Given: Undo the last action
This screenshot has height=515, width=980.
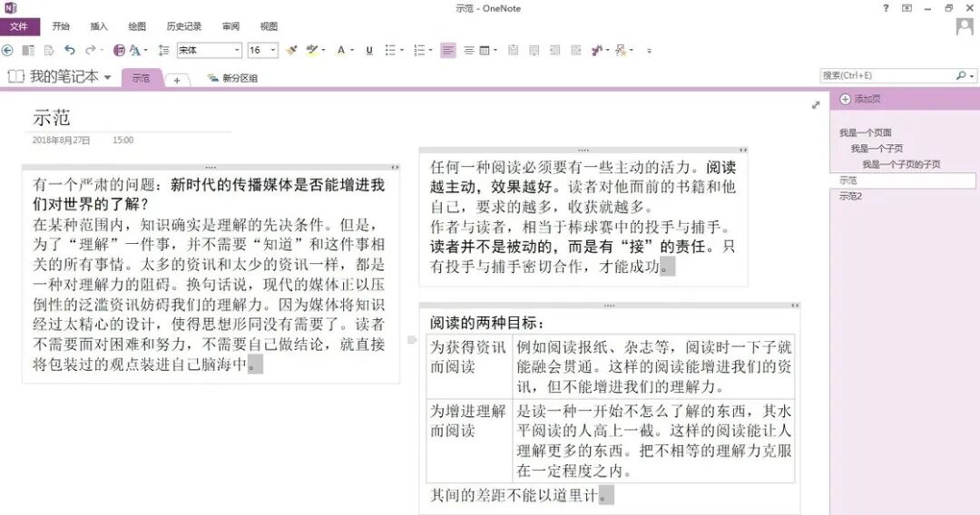Looking at the screenshot, I should tap(69, 50).
